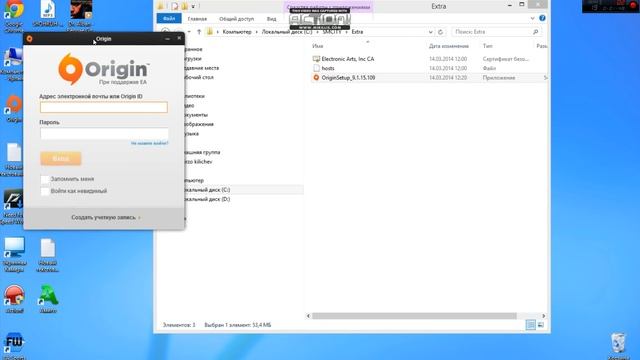Open Изображения library in navigation pane

(199, 124)
